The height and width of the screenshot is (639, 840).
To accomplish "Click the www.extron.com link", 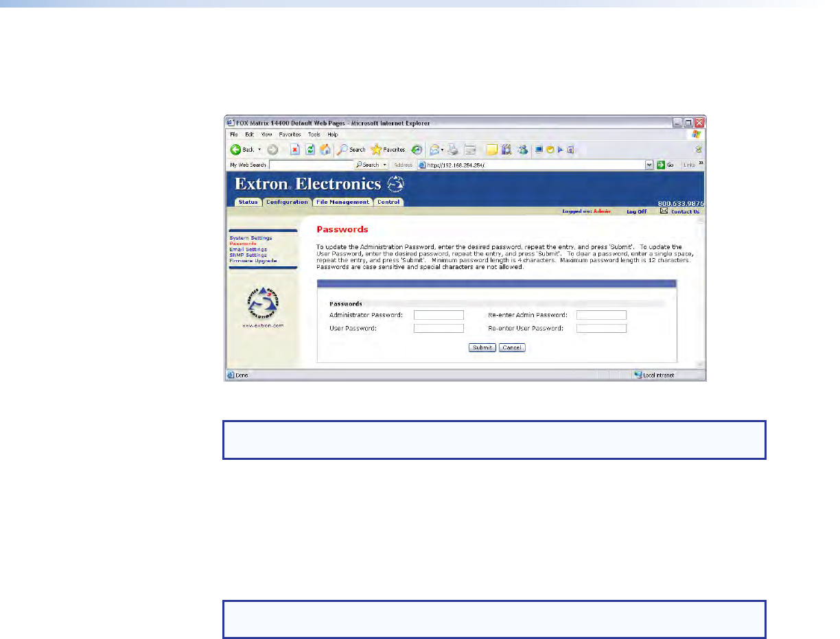I will pos(263,326).
